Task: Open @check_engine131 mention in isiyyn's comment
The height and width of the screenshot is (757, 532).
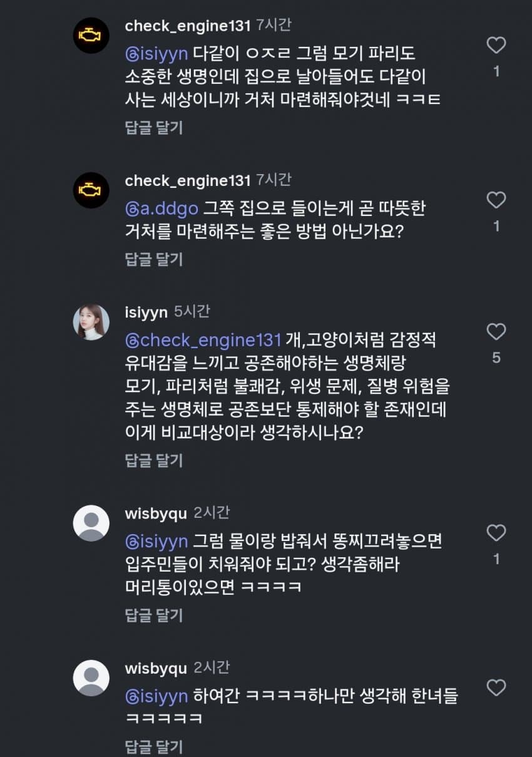Action: pyautogui.click(x=203, y=339)
